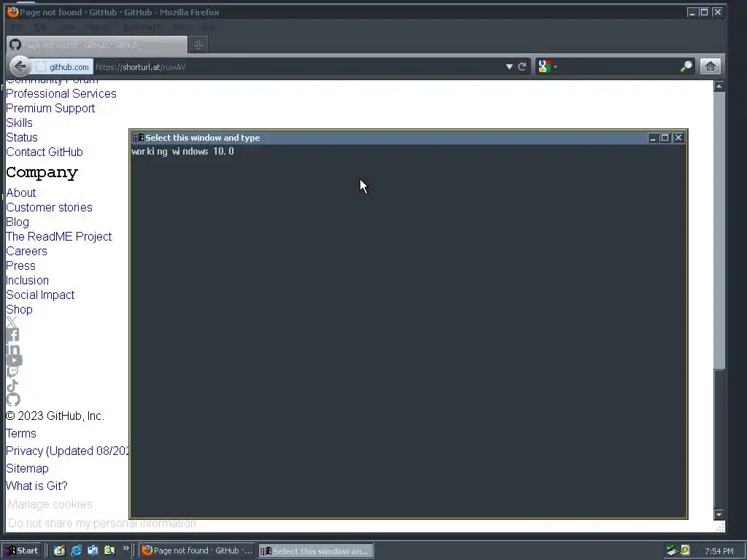The width and height of the screenshot is (747, 560).
Task: Click the X (Twitter) social icon
Action: tap(12, 322)
